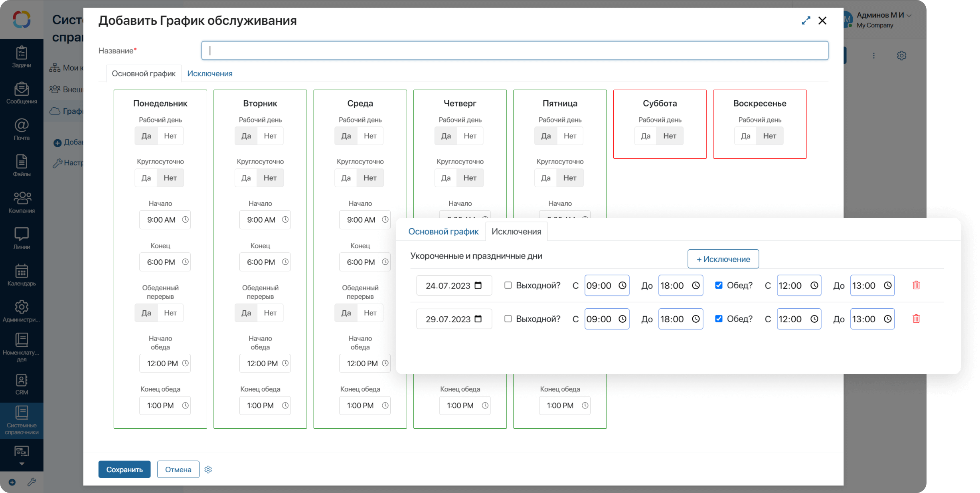
Task: Click the plus icon at sidebar bottom
Action: tap(12, 482)
